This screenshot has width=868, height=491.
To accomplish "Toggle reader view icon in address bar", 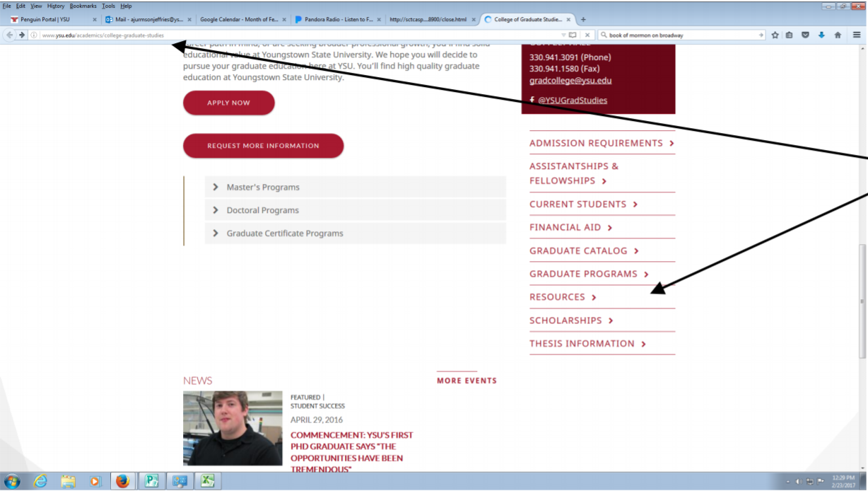I will click(573, 35).
